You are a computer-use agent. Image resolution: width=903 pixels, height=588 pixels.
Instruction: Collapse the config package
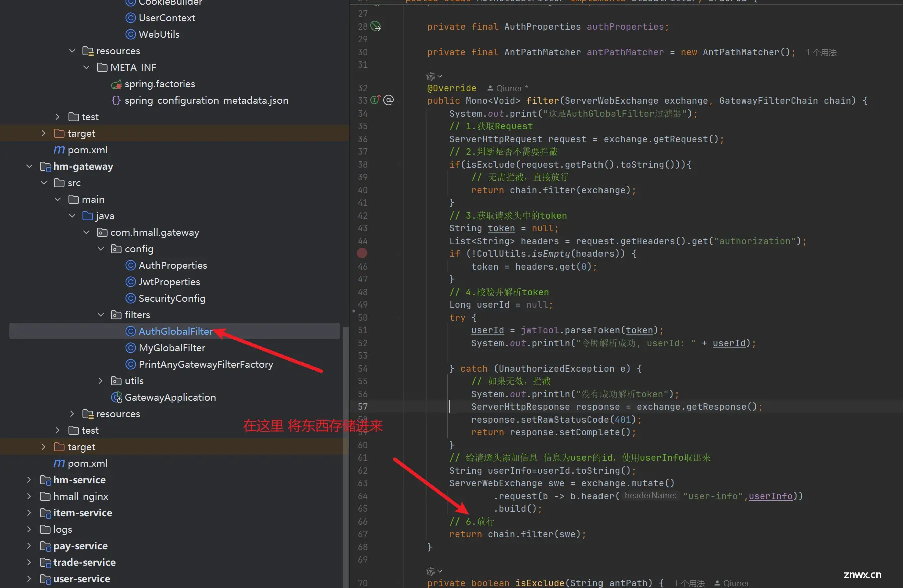pos(101,249)
